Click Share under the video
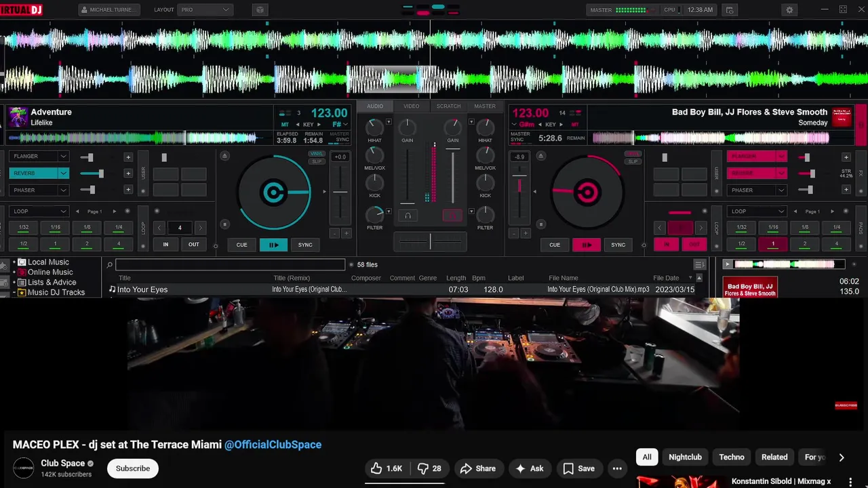Screen dimensions: 868x488 [x=477, y=468]
